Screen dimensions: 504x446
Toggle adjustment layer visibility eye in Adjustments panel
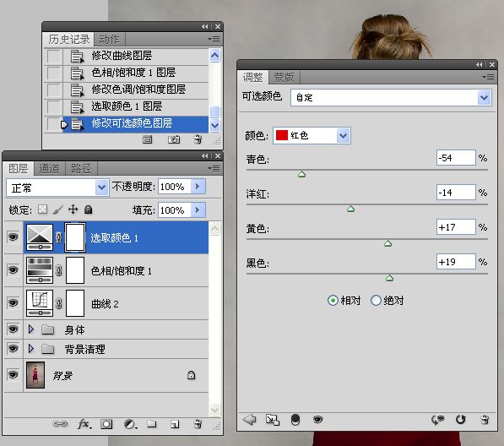[x=317, y=419]
